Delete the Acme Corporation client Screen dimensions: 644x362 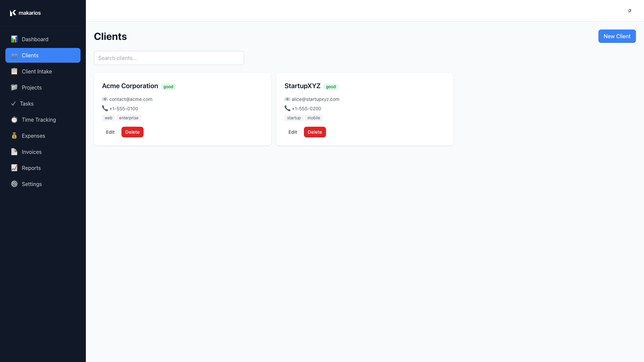coord(132,132)
